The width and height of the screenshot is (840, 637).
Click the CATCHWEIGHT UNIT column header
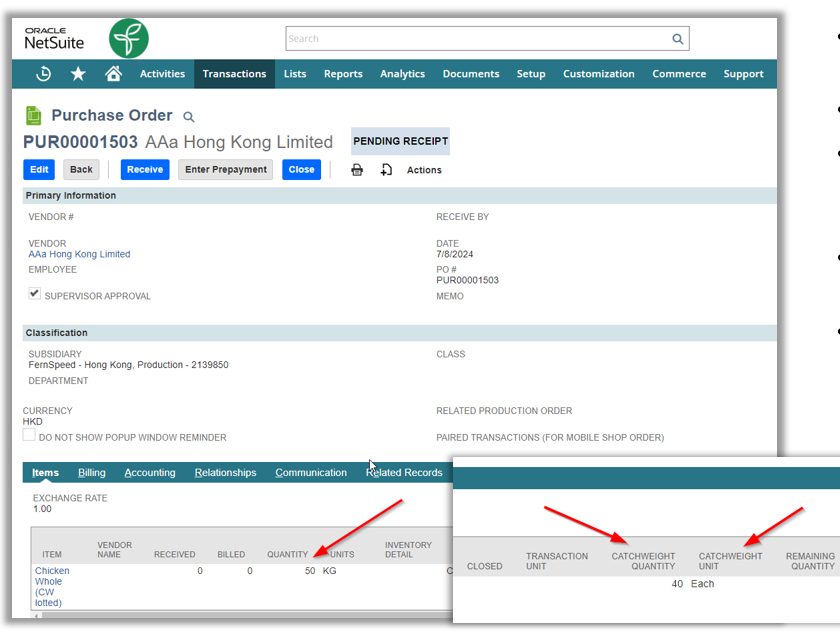pos(730,561)
